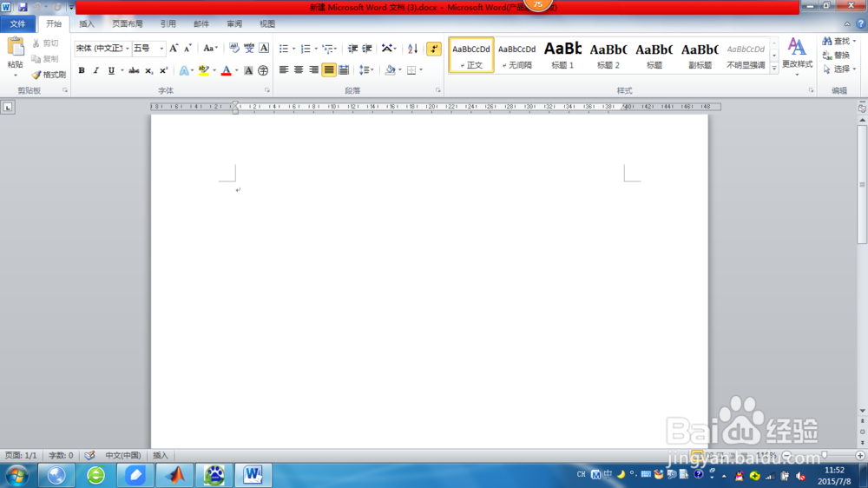This screenshot has height=488, width=868.
Task: Apply distributed alignment
Action: point(344,69)
